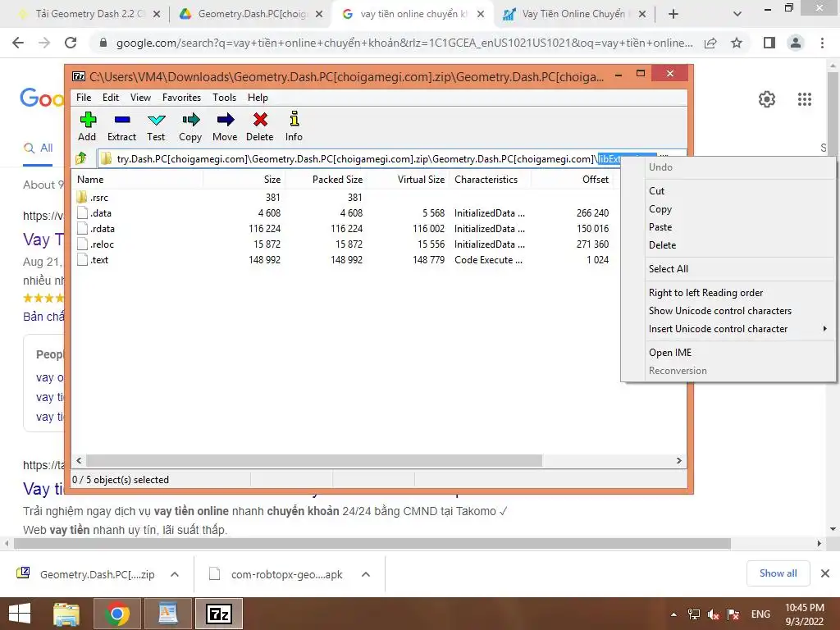840x630 pixels.
Task: Select the .rsrc folder icon
Action: coord(81,197)
